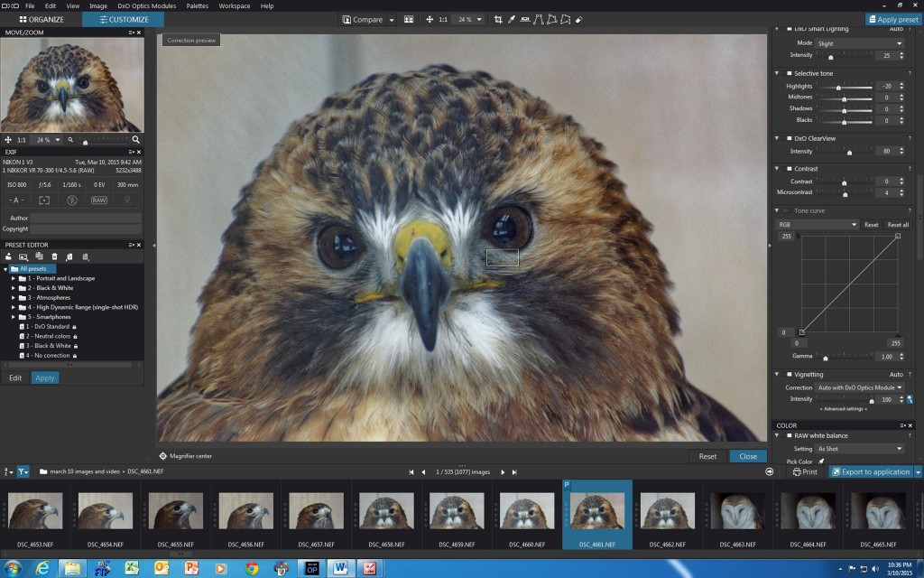Select the force parallels perspective tool
This screenshot has width=924, height=578.
pyautogui.click(x=538, y=20)
